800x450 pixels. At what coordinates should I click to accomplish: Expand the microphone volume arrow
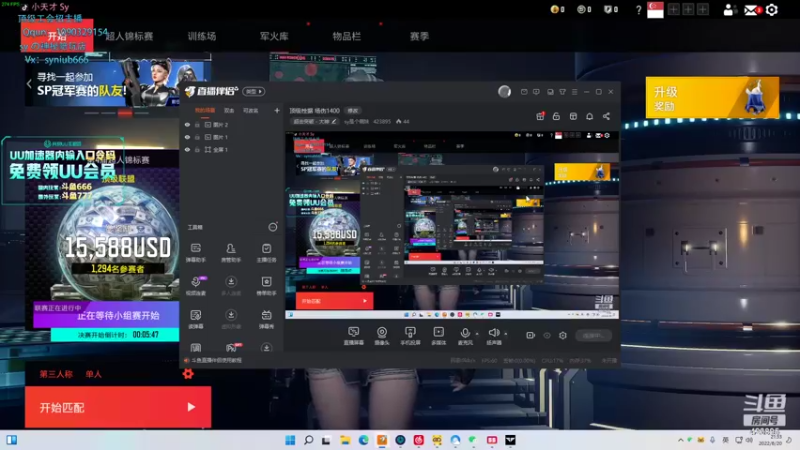click(x=477, y=334)
